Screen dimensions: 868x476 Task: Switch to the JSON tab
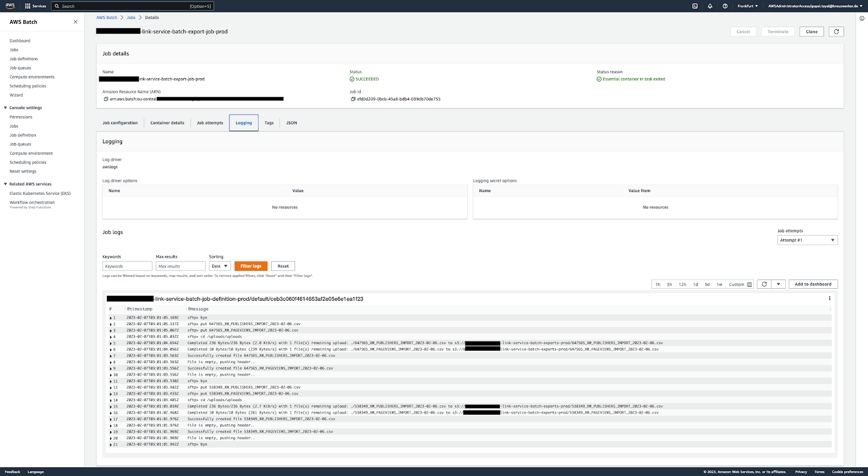[x=291, y=123]
